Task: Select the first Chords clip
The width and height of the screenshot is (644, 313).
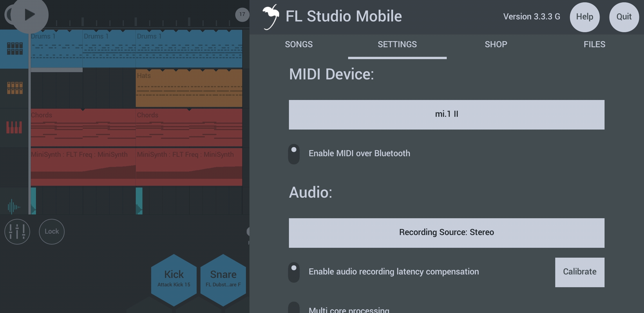Action: click(x=83, y=128)
